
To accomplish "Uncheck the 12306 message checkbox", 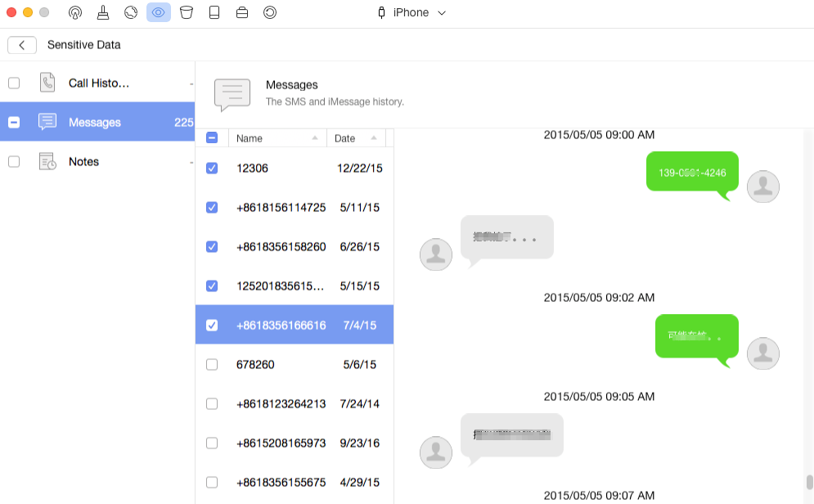I will tap(212, 168).
